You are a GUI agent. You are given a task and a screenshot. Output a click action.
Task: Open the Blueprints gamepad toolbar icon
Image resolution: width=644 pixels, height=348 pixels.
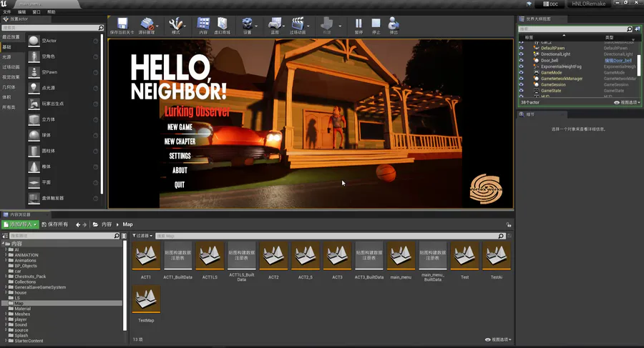pos(275,24)
